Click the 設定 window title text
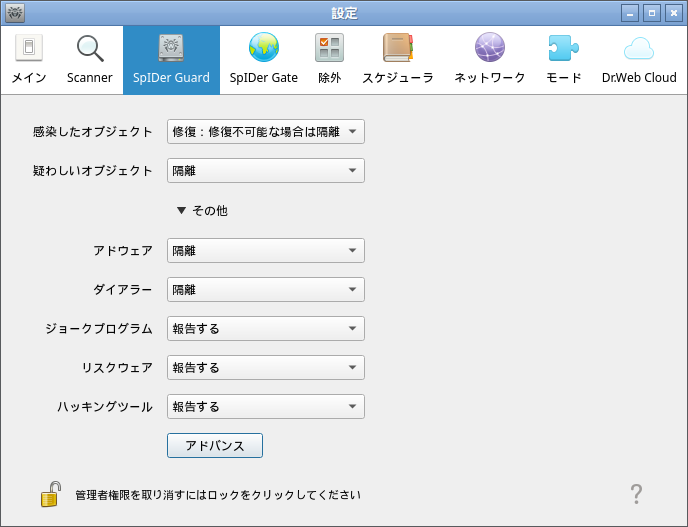 click(344, 13)
